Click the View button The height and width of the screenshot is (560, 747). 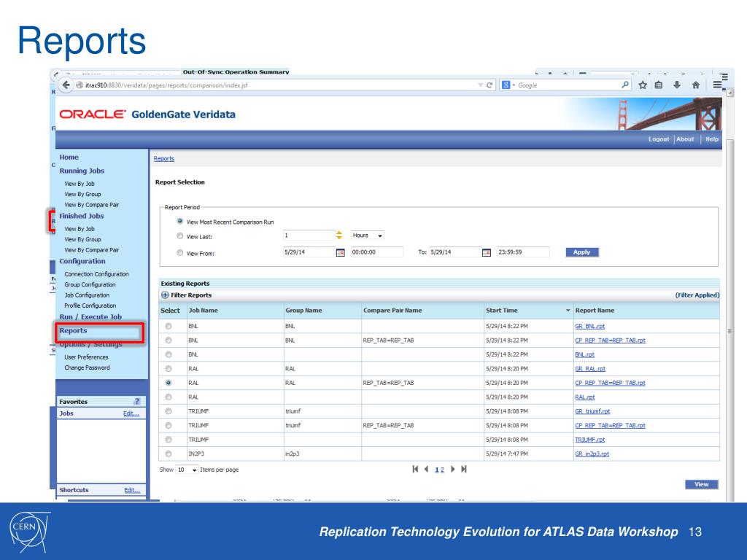click(x=701, y=484)
